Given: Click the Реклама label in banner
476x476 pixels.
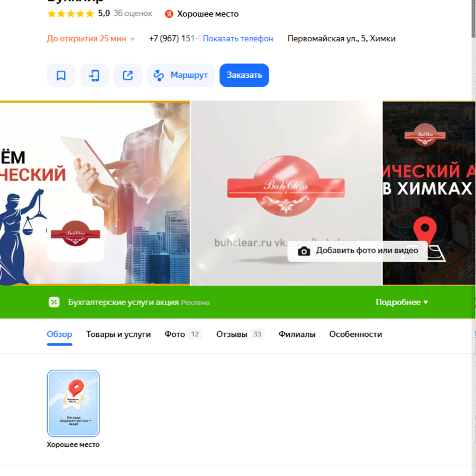Looking at the screenshot, I should tap(195, 303).
